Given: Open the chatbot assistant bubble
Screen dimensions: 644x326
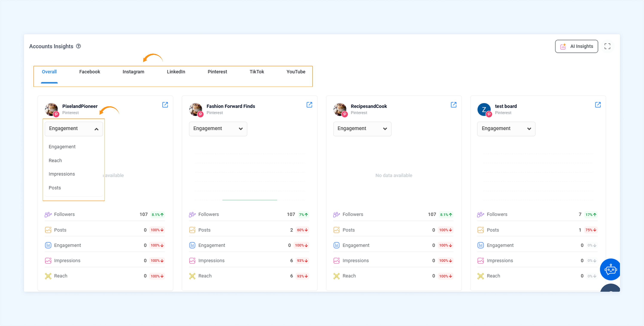Looking at the screenshot, I should click(610, 269).
